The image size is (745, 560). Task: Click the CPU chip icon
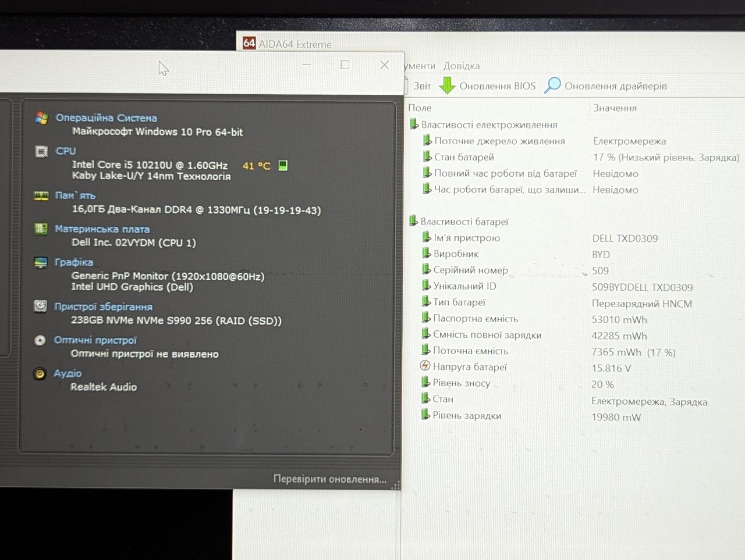coord(41,152)
